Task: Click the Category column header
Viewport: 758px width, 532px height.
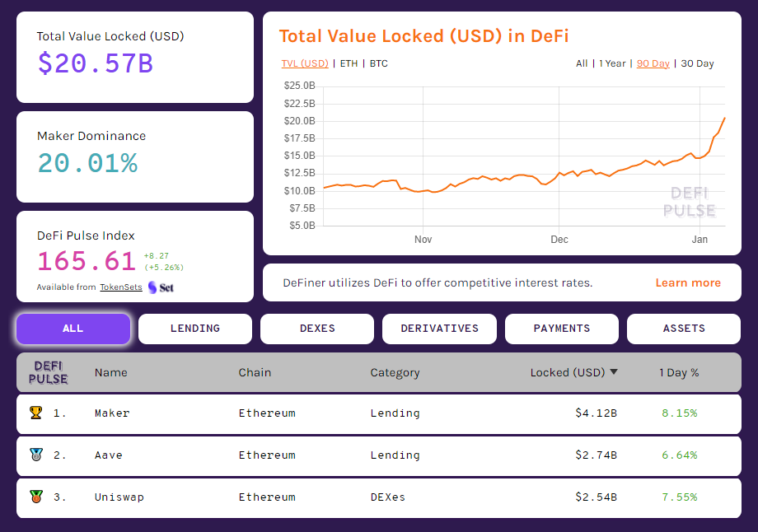Action: click(x=395, y=372)
